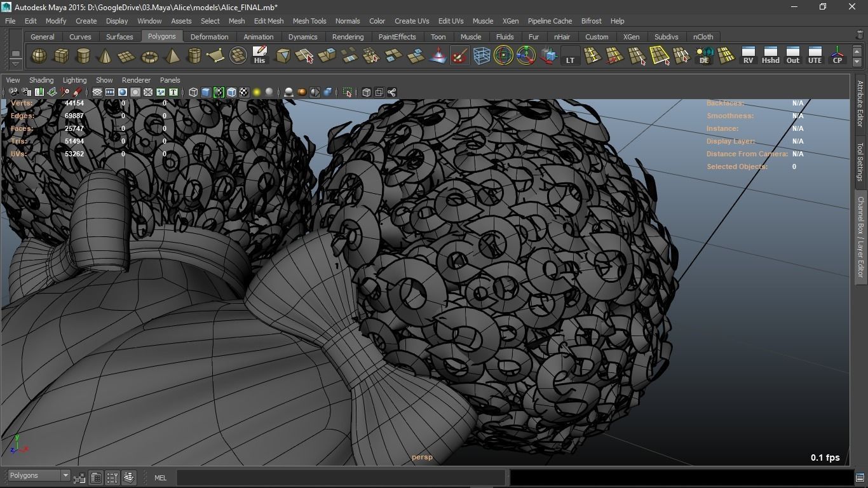Screen dimensions: 868x488
Task: Click the grease pencil icon in panel toolbar
Action: (x=78, y=93)
